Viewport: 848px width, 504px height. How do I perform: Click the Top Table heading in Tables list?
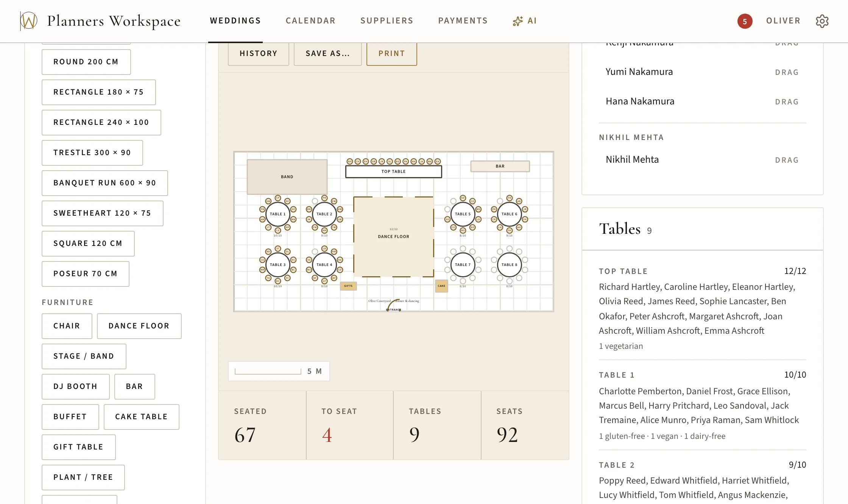tap(623, 271)
